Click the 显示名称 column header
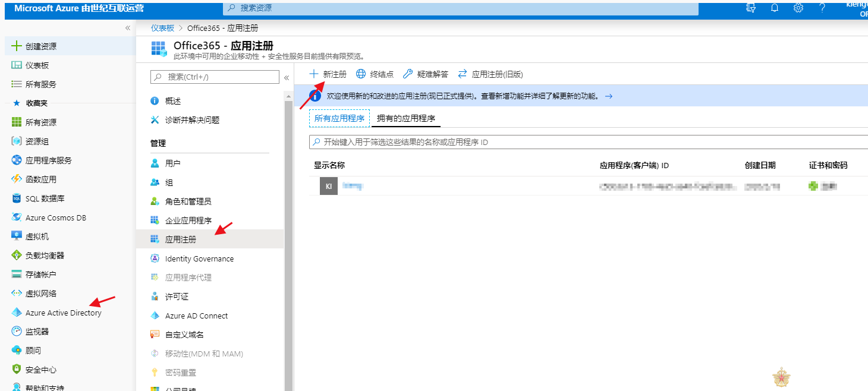Image resolution: width=868 pixels, height=391 pixels. (329, 165)
